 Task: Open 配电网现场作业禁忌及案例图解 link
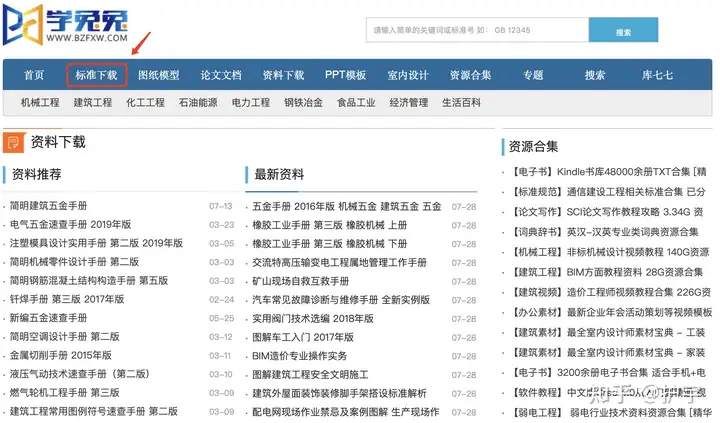click(346, 412)
